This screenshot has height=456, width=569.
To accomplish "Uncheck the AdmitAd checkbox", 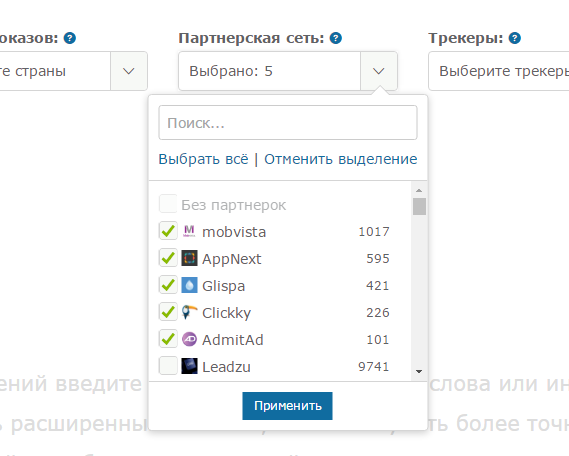I will (168, 339).
